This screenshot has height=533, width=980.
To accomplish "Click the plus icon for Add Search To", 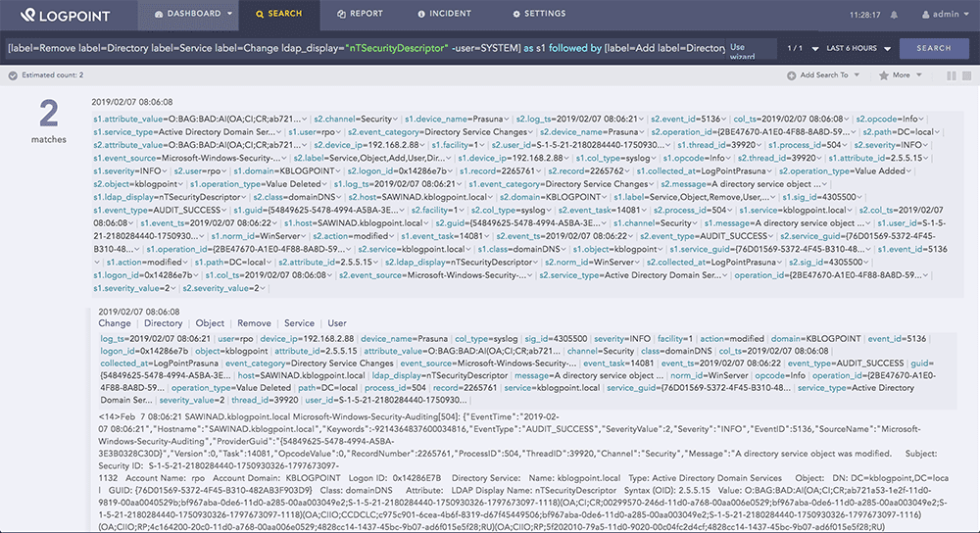I will (792, 74).
